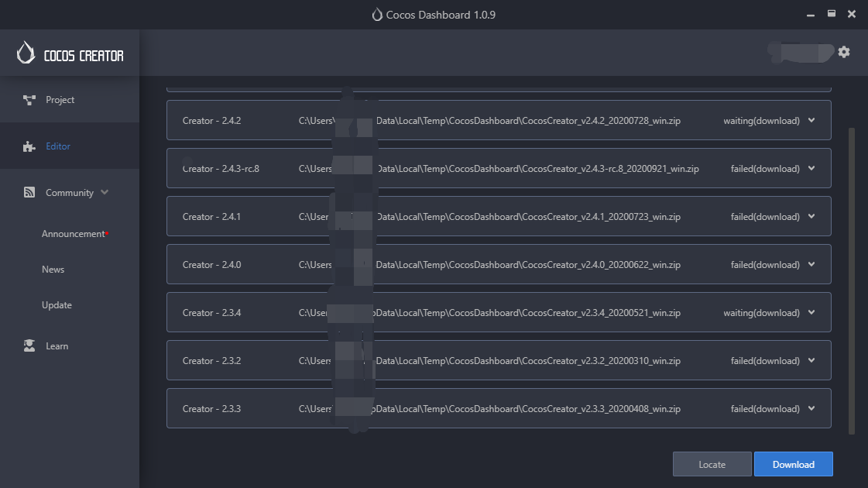The width and height of the screenshot is (868, 488).
Task: Click the Cocos Dashboard title bar icon
Action: (377, 15)
